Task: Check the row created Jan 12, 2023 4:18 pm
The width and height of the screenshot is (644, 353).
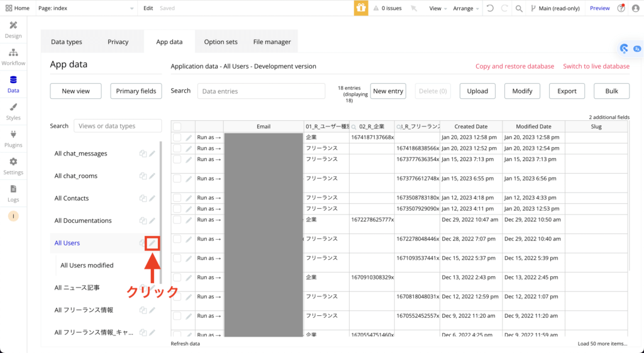Action: tap(177, 198)
